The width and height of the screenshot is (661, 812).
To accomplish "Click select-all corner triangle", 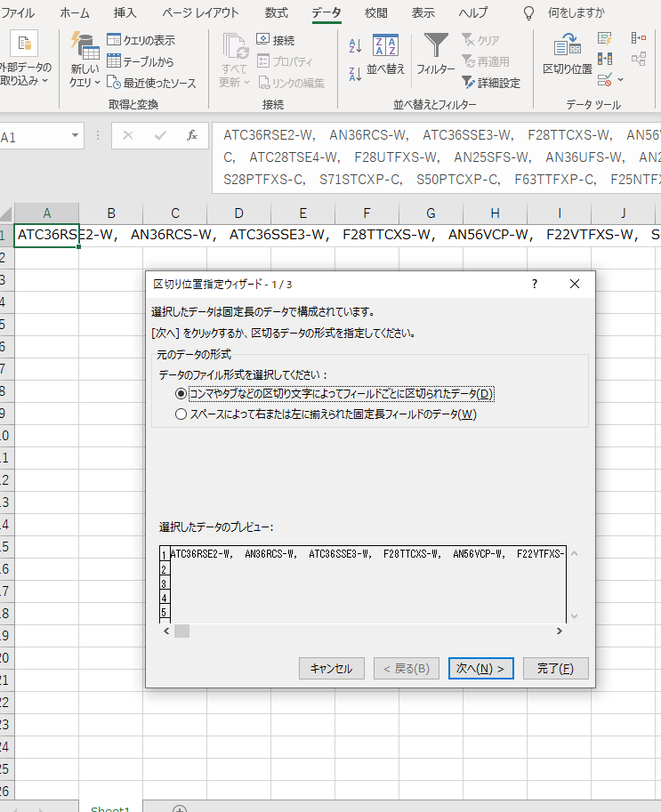I will click(x=5, y=213).
